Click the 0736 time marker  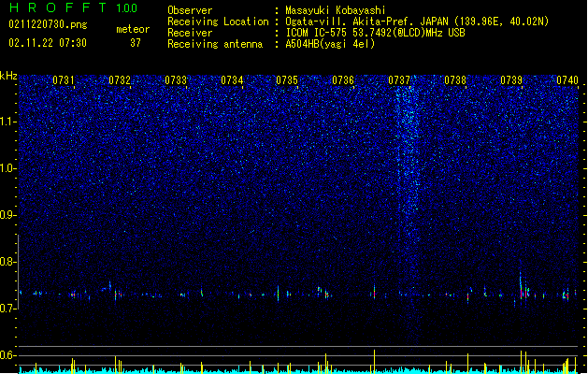(343, 80)
